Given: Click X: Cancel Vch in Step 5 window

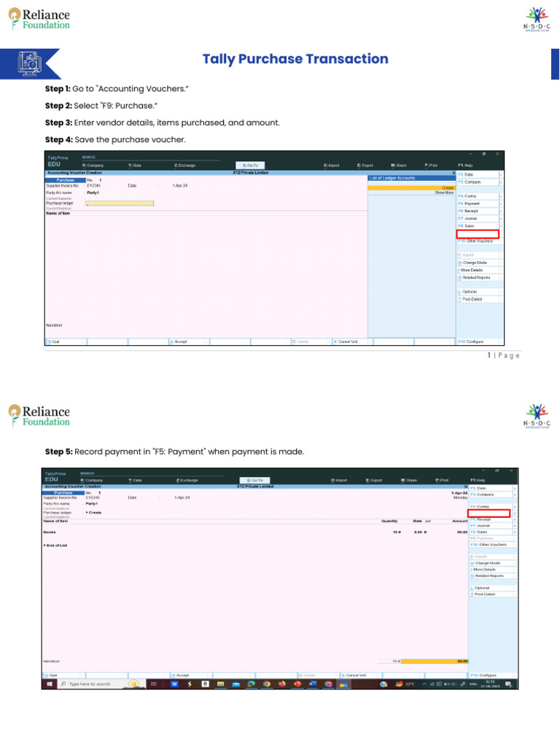Looking at the screenshot, I should 360,675.
